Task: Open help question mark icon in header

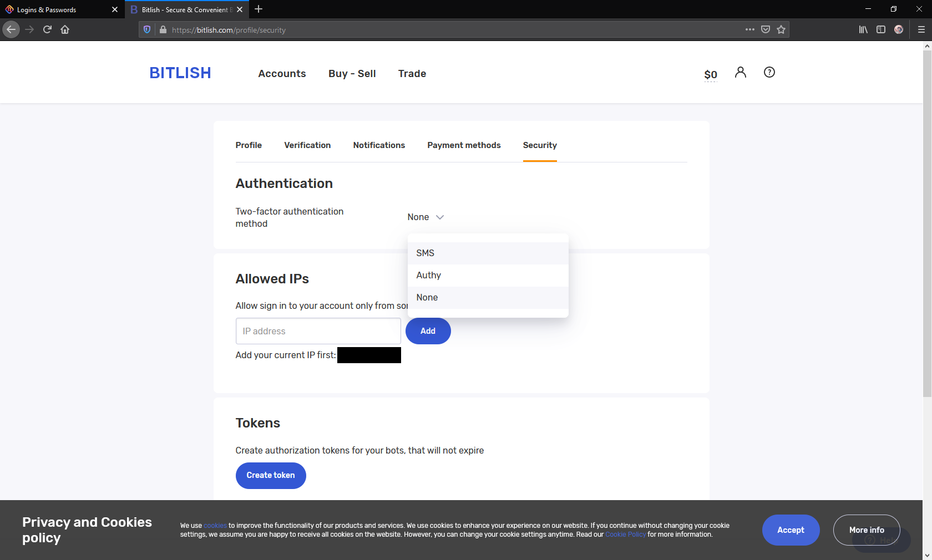Action: (769, 72)
